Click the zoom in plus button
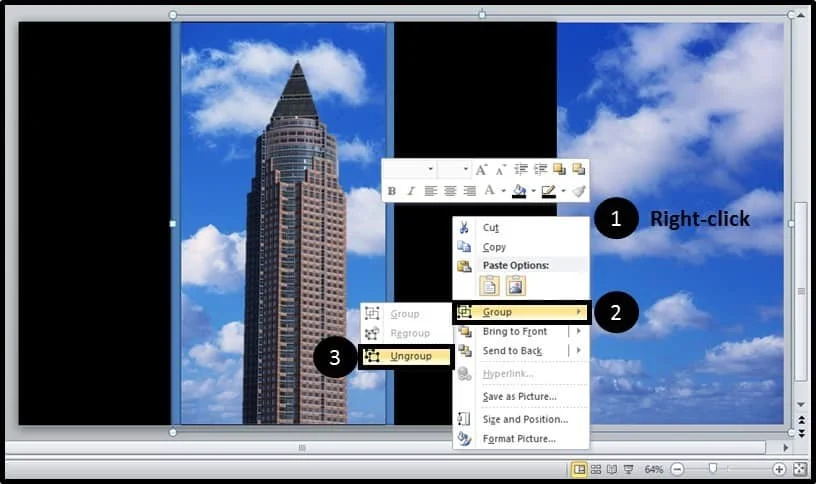The width and height of the screenshot is (816, 484). [x=779, y=469]
